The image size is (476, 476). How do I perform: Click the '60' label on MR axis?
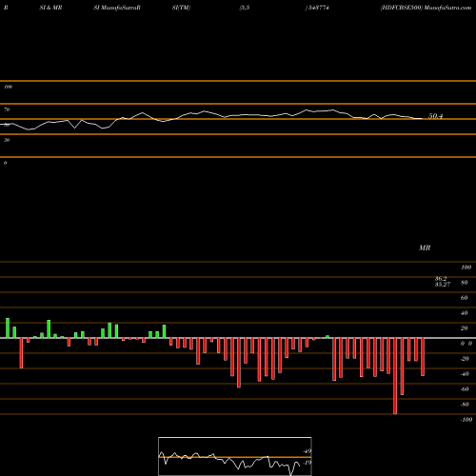(465, 298)
